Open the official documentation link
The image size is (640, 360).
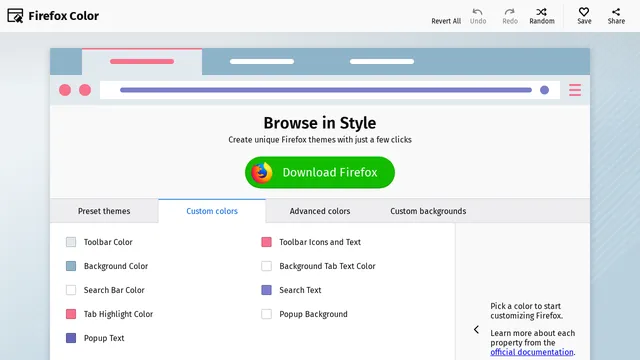click(532, 352)
